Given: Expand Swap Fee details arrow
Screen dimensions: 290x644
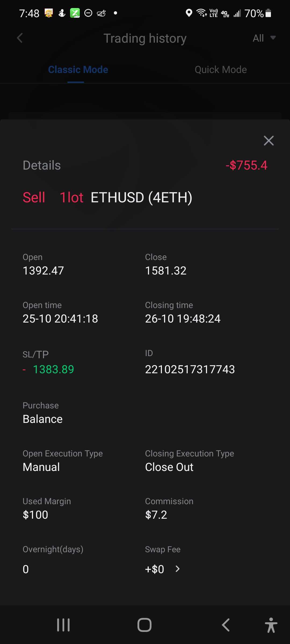Looking at the screenshot, I should [177, 569].
